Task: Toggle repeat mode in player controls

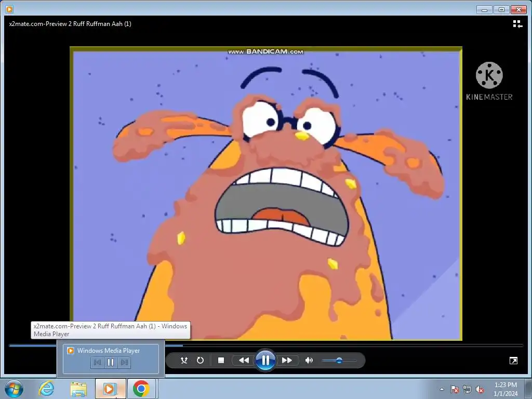Action: tap(200, 361)
